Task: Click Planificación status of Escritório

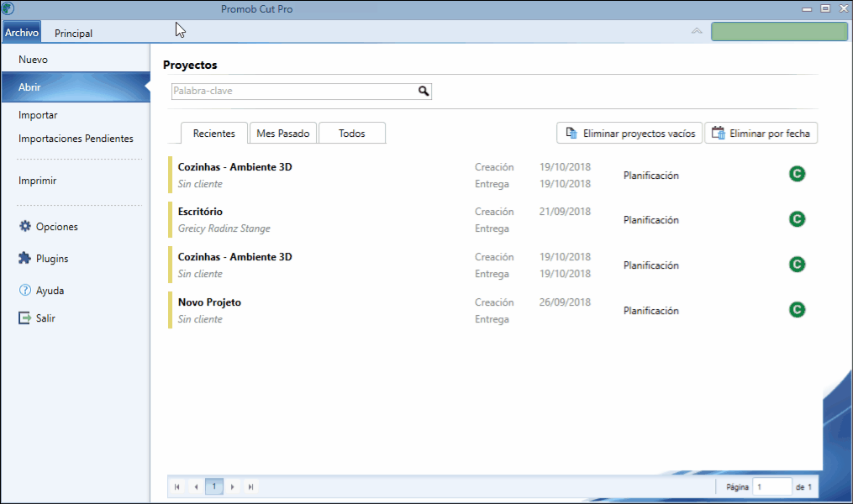Action: [x=651, y=219]
